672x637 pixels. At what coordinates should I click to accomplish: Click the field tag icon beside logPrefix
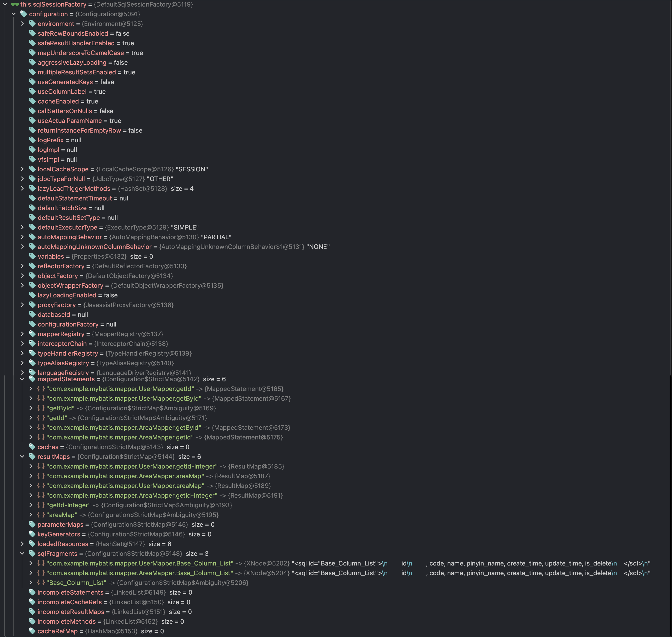coord(32,140)
